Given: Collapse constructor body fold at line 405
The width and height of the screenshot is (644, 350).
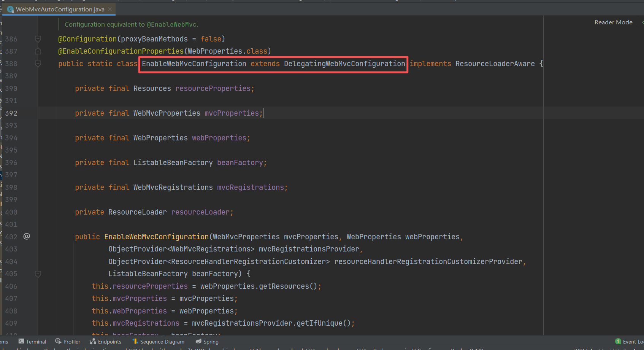Looking at the screenshot, I should pos(38,274).
